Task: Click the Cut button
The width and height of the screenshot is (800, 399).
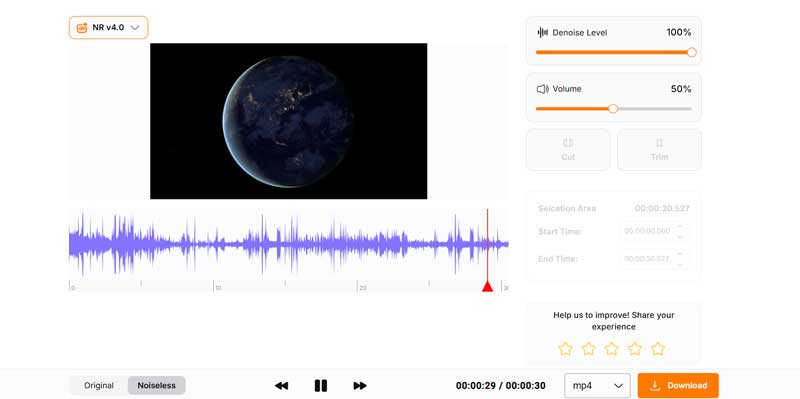Action: (x=568, y=149)
